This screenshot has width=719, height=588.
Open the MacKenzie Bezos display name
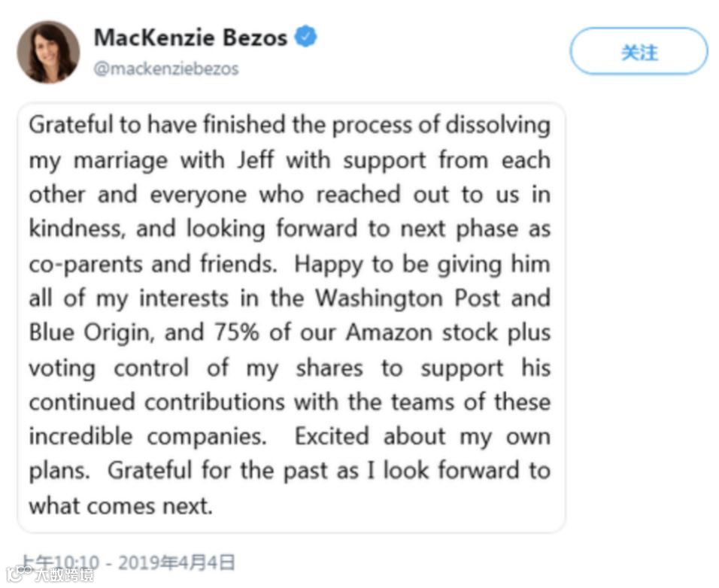pyautogui.click(x=190, y=37)
